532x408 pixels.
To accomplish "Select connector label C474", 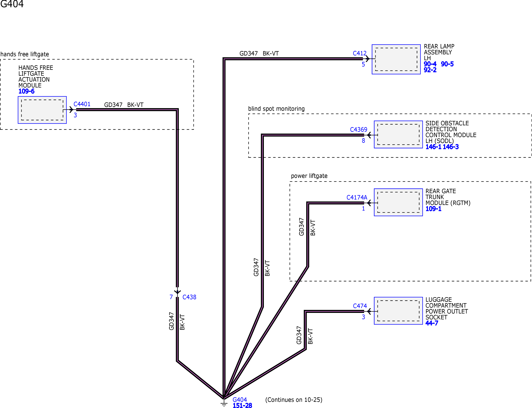I will pyautogui.click(x=360, y=306).
